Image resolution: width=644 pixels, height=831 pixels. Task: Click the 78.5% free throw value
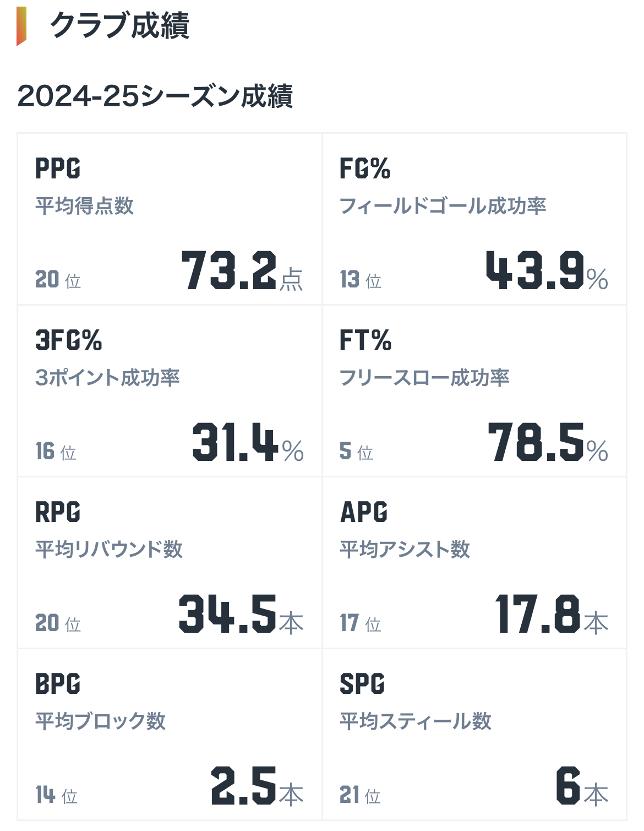(548, 442)
